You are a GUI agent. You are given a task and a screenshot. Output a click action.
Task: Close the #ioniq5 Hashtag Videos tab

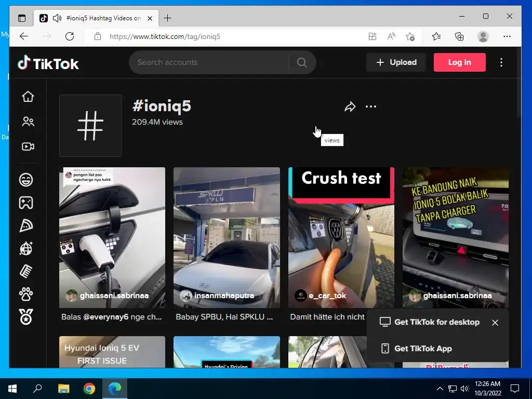click(x=150, y=18)
